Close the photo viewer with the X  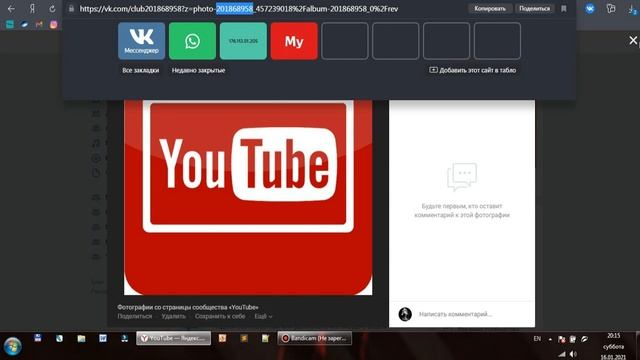pyautogui.click(x=633, y=40)
